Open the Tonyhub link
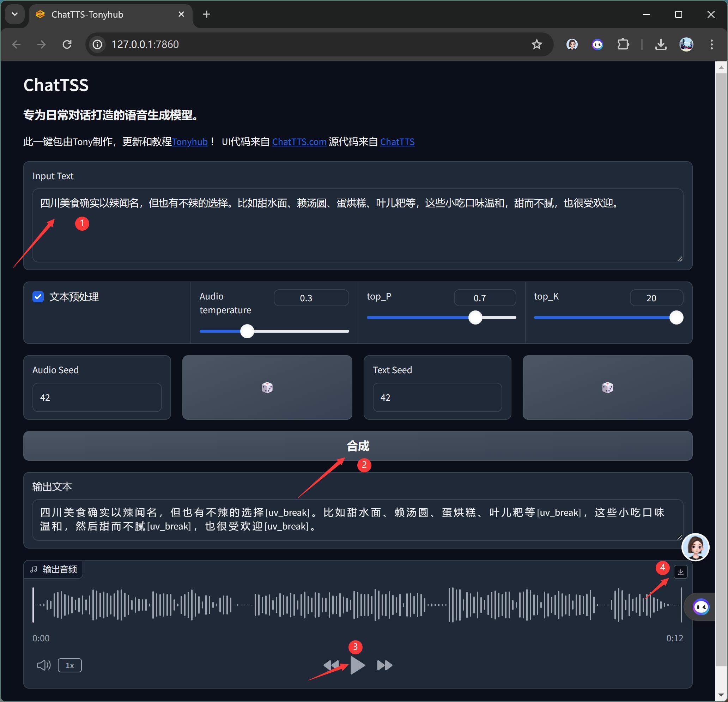The image size is (728, 702). [x=190, y=142]
